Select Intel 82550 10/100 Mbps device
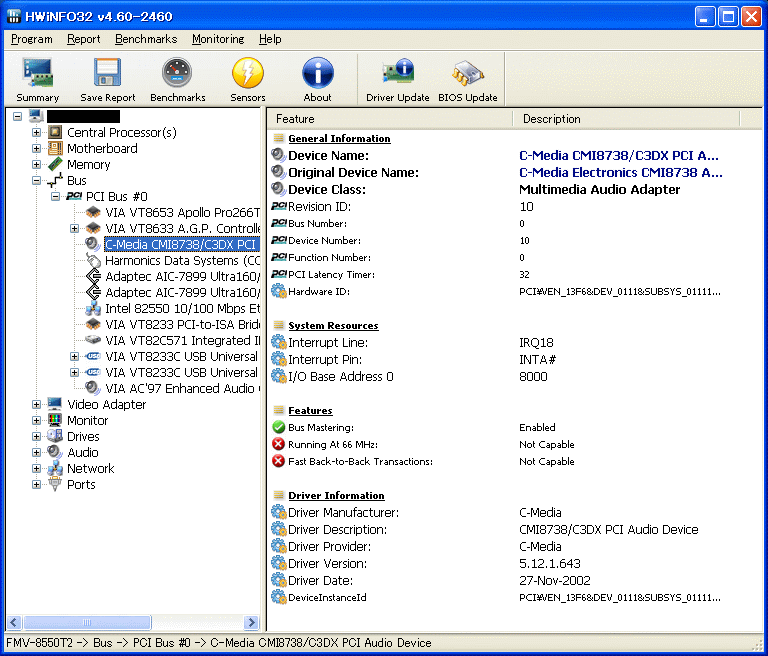Image resolution: width=768 pixels, height=656 pixels. pyautogui.click(x=182, y=309)
